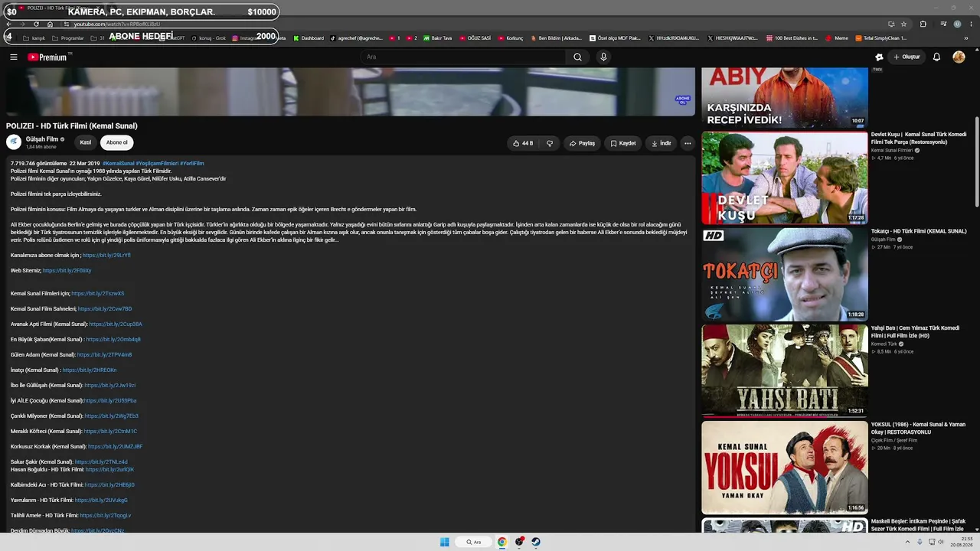This screenshot has height=551, width=980.
Task: Open the Web Sitemiz bit.ly link
Action: tap(67, 271)
